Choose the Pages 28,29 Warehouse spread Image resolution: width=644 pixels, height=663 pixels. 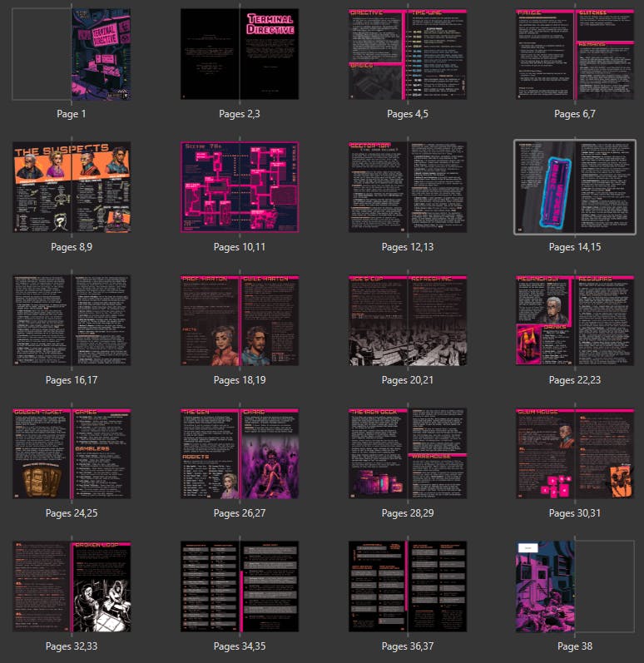407,453
